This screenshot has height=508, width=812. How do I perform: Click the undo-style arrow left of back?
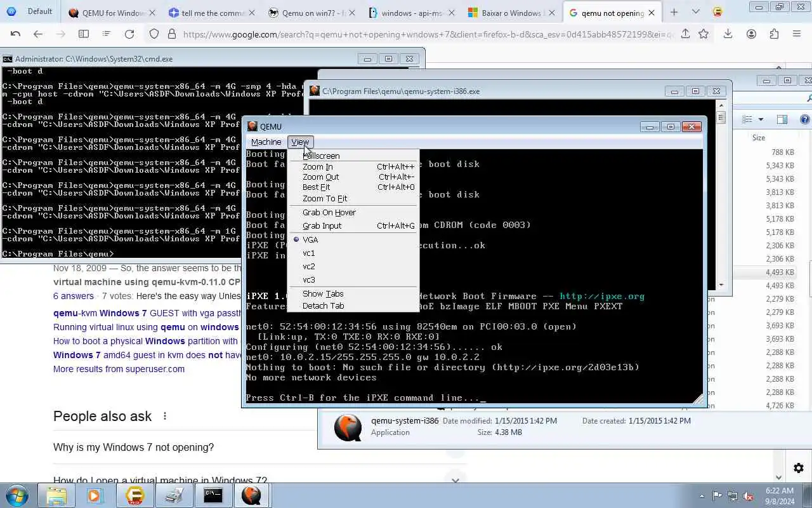tap(15, 34)
